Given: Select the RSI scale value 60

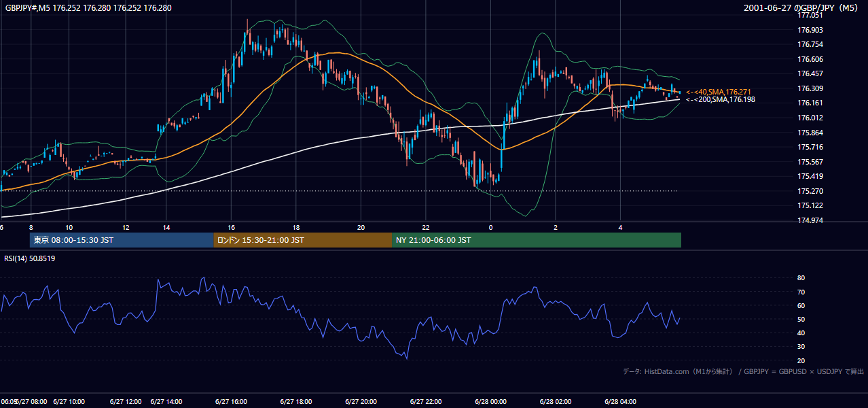Looking at the screenshot, I should coord(801,305).
